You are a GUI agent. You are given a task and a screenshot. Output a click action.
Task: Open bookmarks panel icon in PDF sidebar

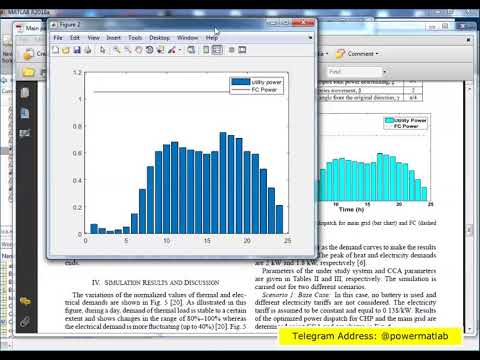tap(25, 113)
